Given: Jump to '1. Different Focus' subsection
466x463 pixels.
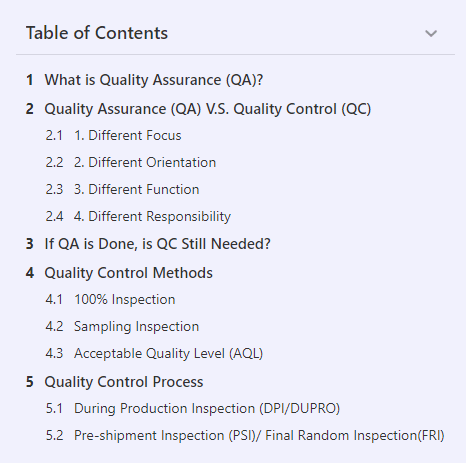Looking at the screenshot, I should pyautogui.click(x=128, y=136).
